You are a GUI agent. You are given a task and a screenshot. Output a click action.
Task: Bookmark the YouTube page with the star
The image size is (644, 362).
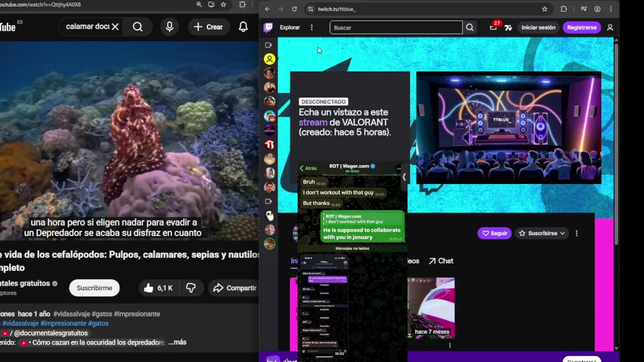coord(223,5)
